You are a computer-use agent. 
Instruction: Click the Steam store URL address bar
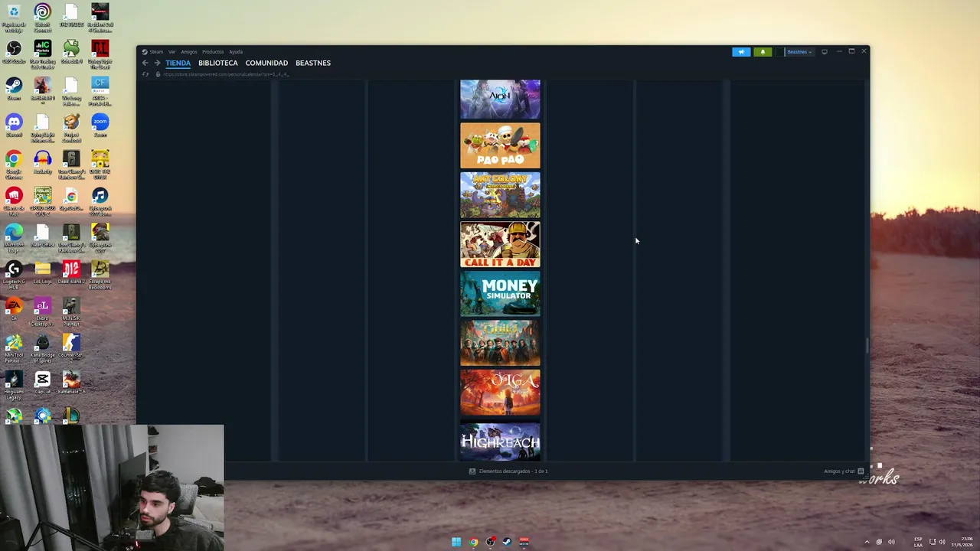pyautogui.click(x=226, y=74)
